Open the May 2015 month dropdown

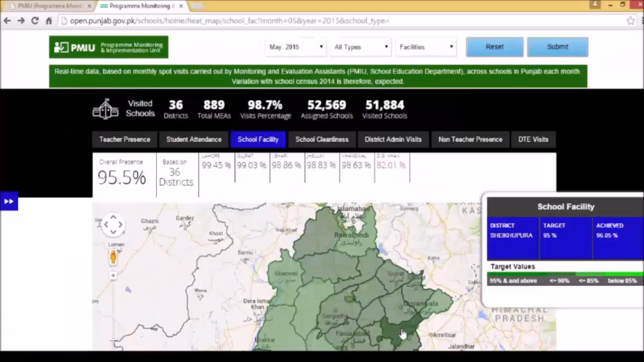point(296,47)
